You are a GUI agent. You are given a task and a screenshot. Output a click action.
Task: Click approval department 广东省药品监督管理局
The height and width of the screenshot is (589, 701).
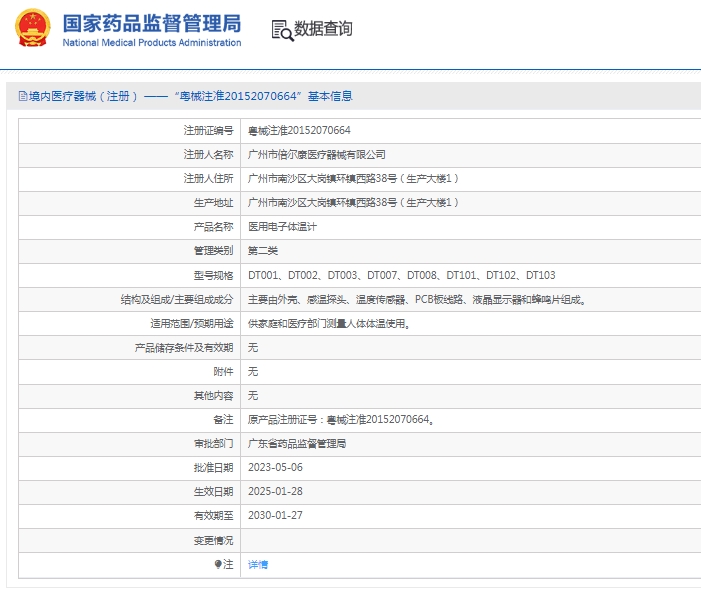(x=297, y=444)
